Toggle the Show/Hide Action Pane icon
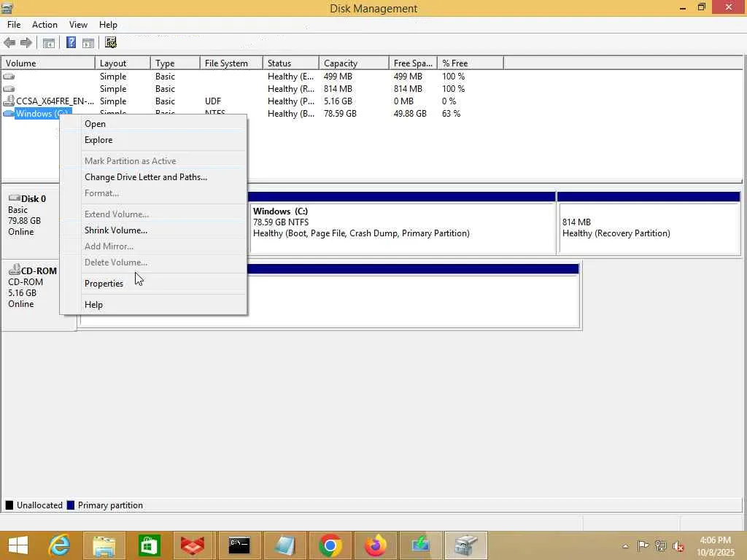Image resolution: width=747 pixels, height=560 pixels. [88, 43]
